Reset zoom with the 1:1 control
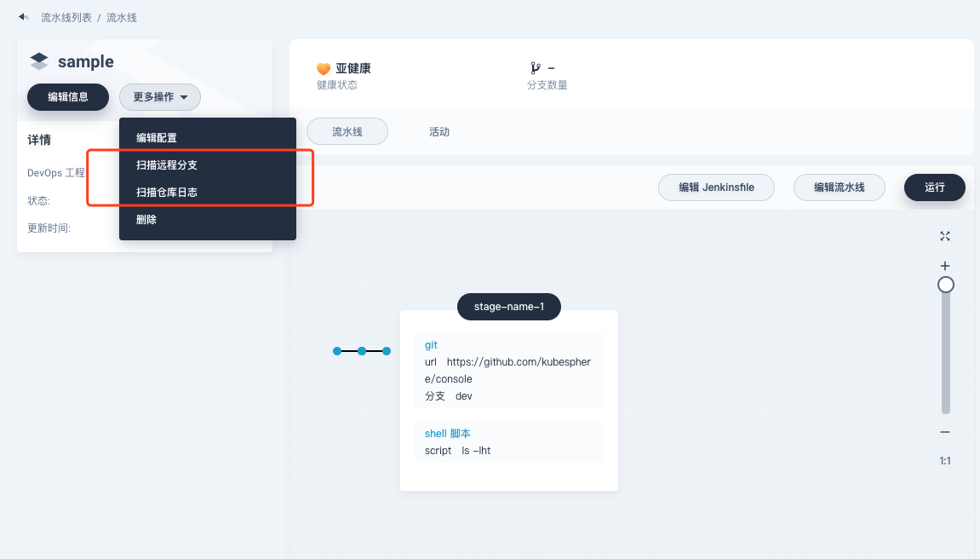980x559 pixels. [945, 461]
